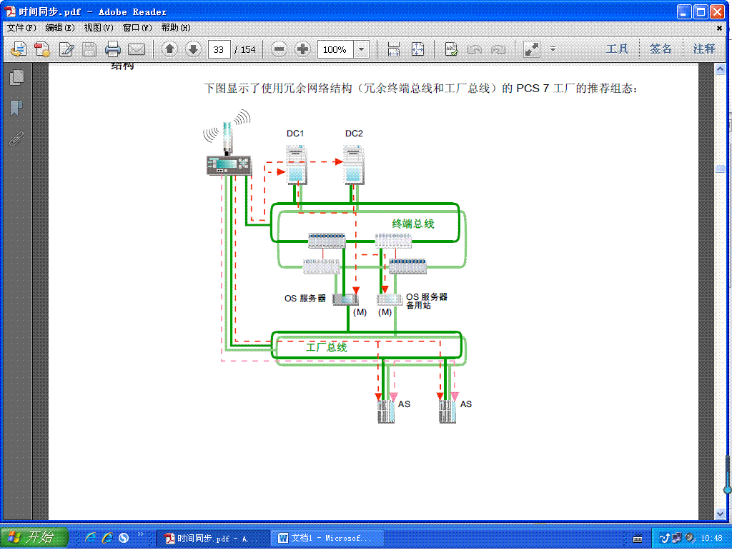Viewport: 747px width, 560px height.
Task: Click the OS 服务器备用站 label
Action: pyautogui.click(x=426, y=301)
